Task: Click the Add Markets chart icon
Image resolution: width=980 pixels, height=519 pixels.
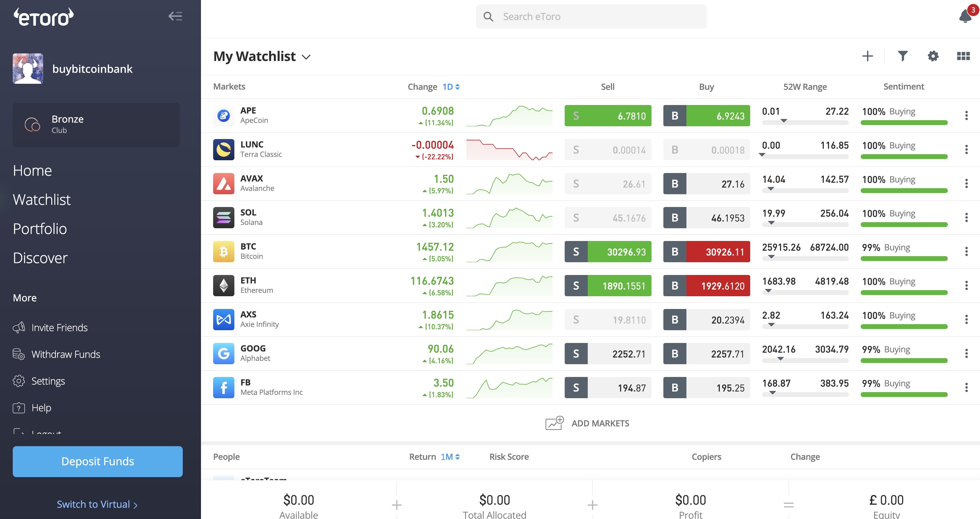Action: click(x=554, y=423)
